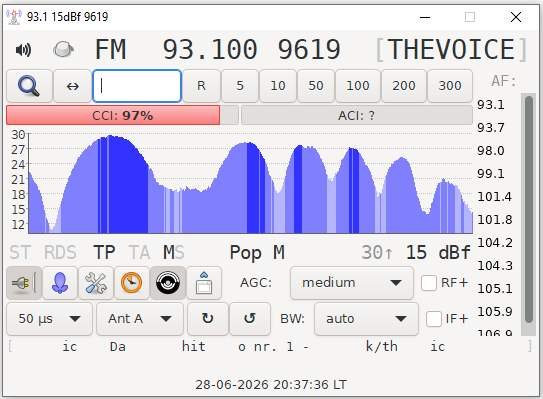
Task: Select 98.0 in the AF list
Action: (490, 151)
